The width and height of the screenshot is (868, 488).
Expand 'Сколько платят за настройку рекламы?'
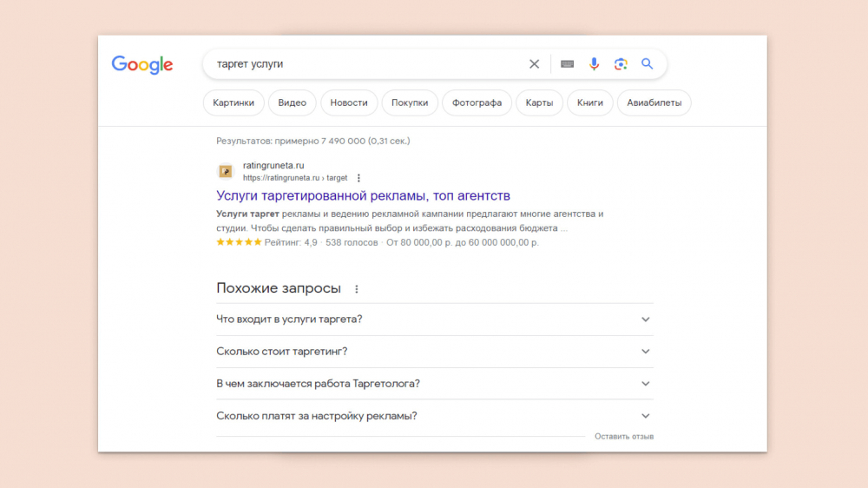coord(435,415)
